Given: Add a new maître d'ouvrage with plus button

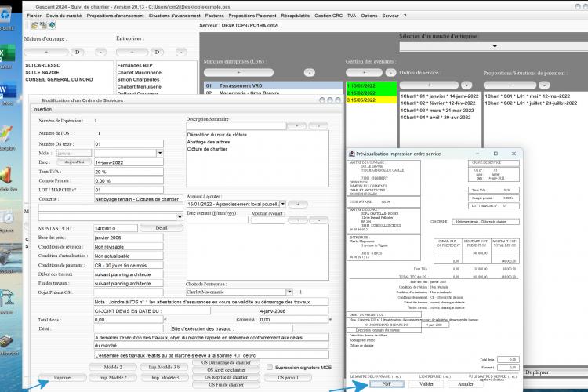Looking at the screenshot, I should tap(46, 53).
